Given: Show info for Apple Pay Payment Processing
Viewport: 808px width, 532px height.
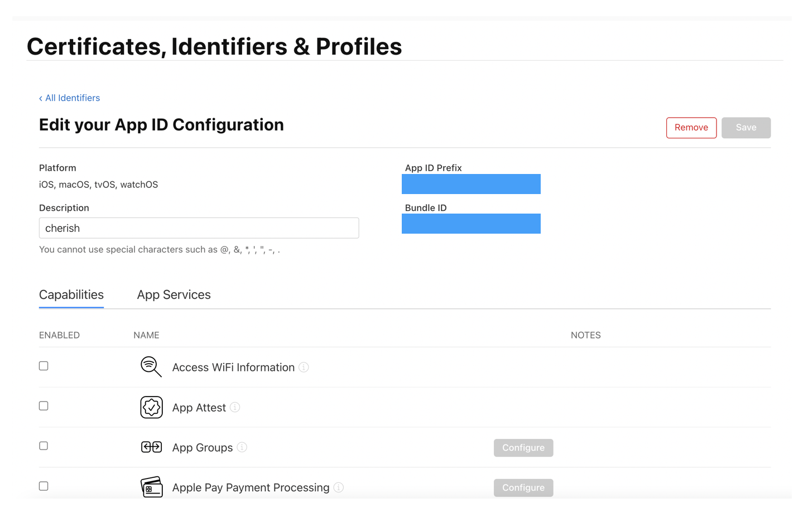Looking at the screenshot, I should pos(339,487).
